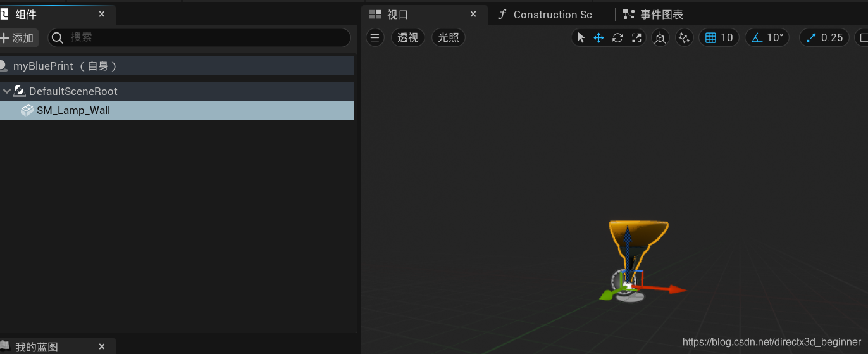Close the 我的蓝图 panel
868x354 pixels.
click(102, 346)
